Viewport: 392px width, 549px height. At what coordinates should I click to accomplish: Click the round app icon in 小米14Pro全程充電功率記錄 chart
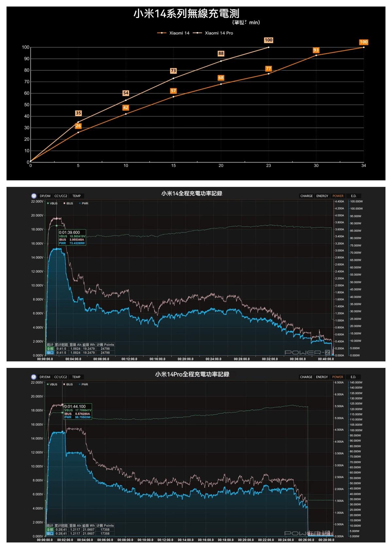34,377
